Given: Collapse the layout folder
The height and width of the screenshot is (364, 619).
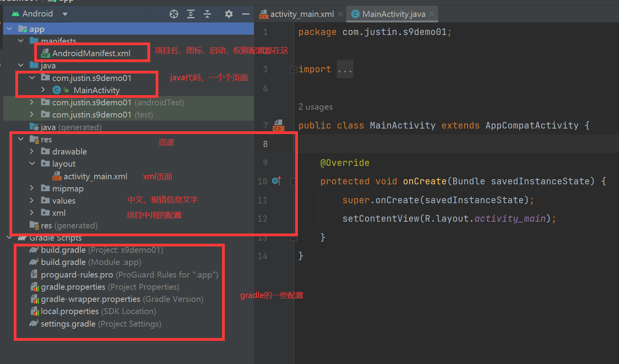Looking at the screenshot, I should pyautogui.click(x=32, y=164).
